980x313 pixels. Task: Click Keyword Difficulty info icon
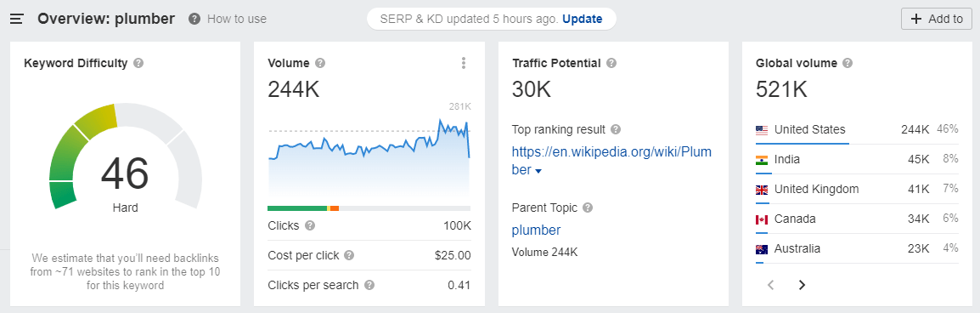[x=138, y=63]
